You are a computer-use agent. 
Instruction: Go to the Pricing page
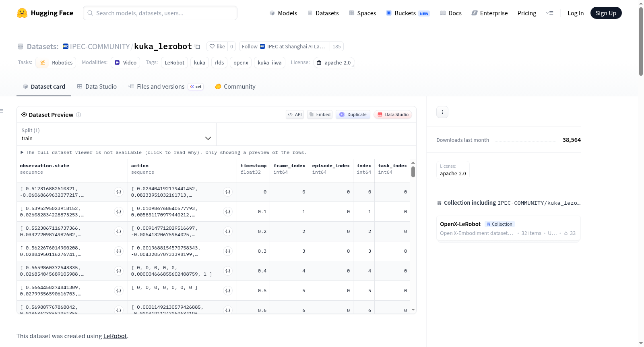[527, 13]
